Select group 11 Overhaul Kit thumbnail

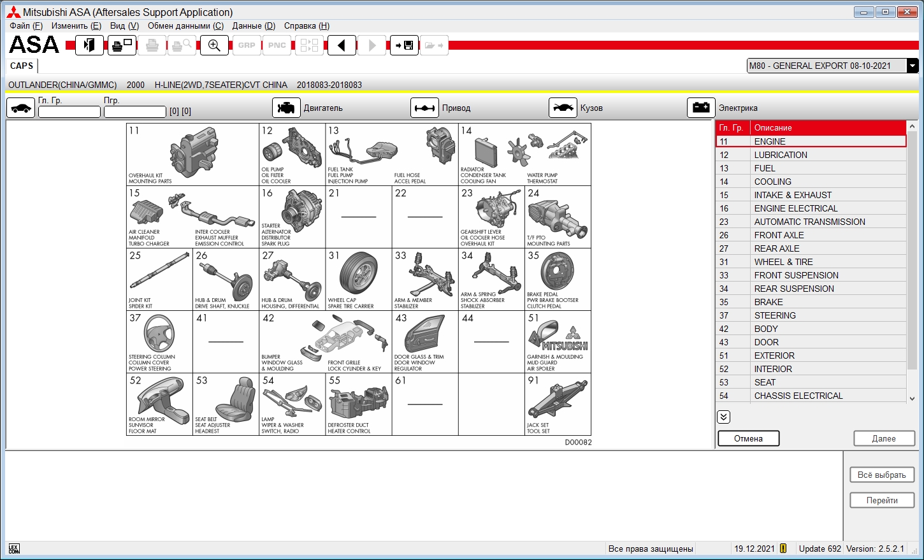point(193,155)
